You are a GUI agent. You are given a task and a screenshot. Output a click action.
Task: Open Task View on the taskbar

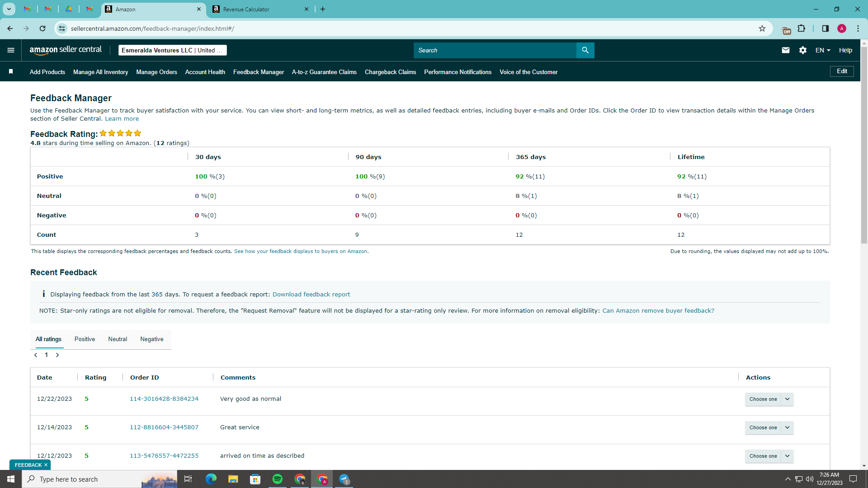188,479
